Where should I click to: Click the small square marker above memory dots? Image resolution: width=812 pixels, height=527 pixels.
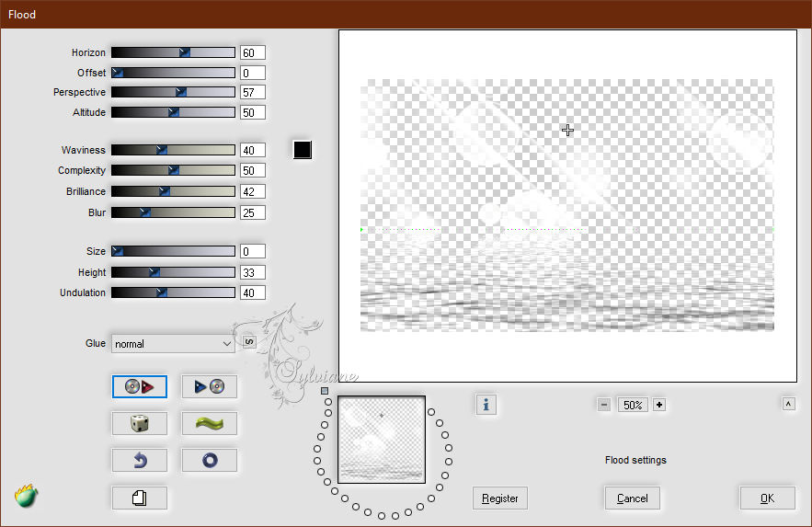click(325, 391)
